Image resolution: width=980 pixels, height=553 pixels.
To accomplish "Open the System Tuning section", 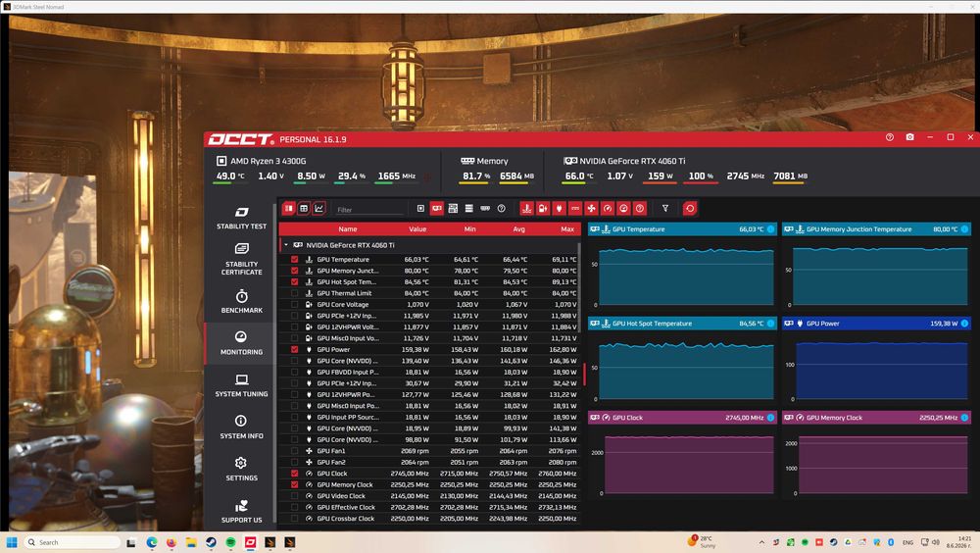I will coord(241,384).
